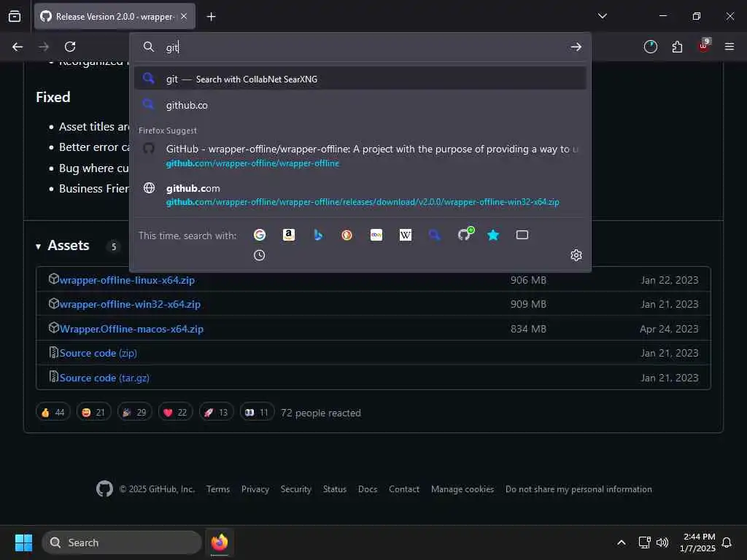The width and height of the screenshot is (747, 560).
Task: Add GitHub as a search engine
Action: [465, 234]
